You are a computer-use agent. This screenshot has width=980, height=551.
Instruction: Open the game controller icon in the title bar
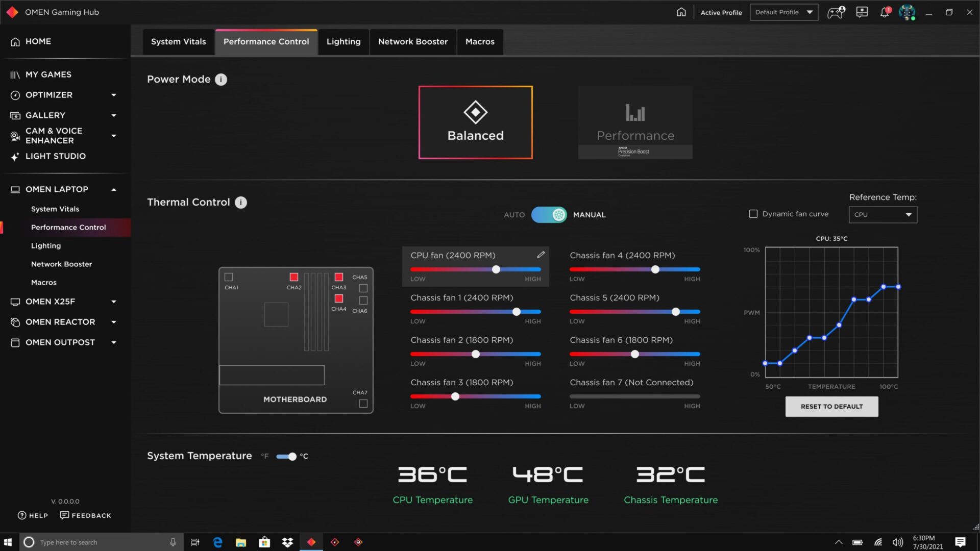(836, 12)
